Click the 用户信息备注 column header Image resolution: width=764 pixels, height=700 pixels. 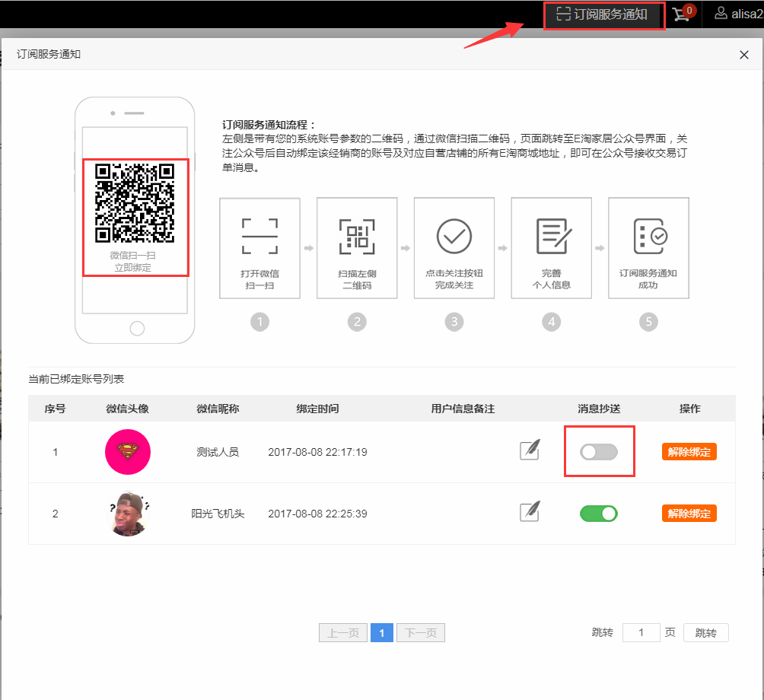coord(463,409)
